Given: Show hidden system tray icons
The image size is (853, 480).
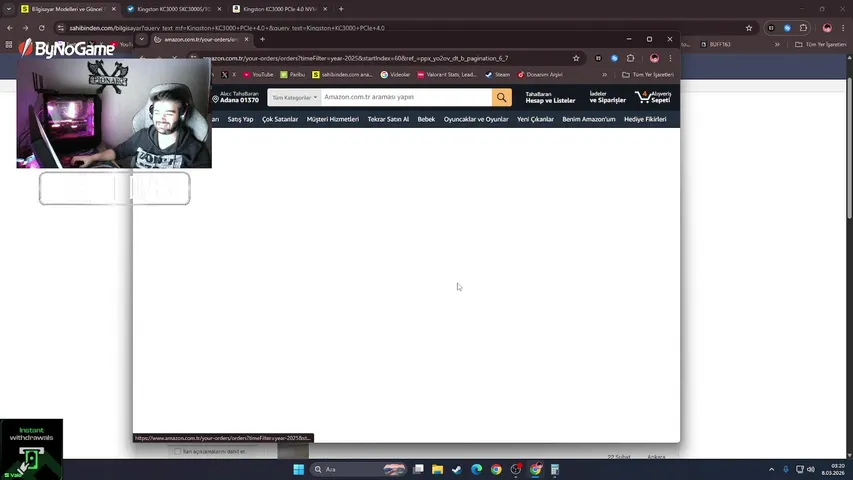Looking at the screenshot, I should (771, 469).
